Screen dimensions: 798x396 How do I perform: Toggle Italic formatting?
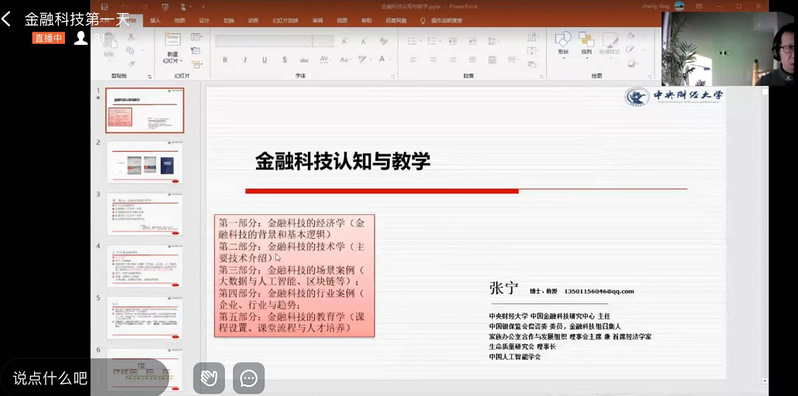click(x=245, y=60)
